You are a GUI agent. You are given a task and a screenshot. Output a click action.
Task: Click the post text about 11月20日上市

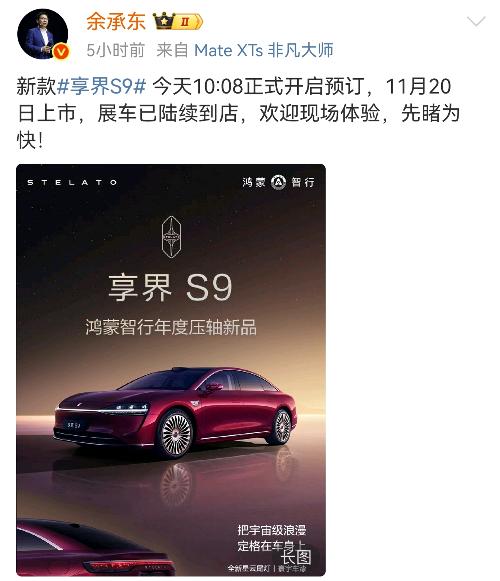tap(237, 113)
